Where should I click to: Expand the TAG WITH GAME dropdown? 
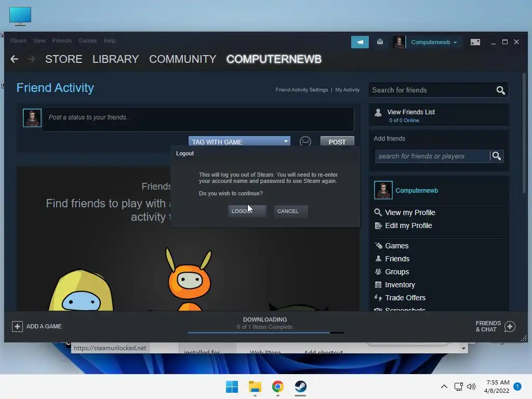click(x=239, y=141)
